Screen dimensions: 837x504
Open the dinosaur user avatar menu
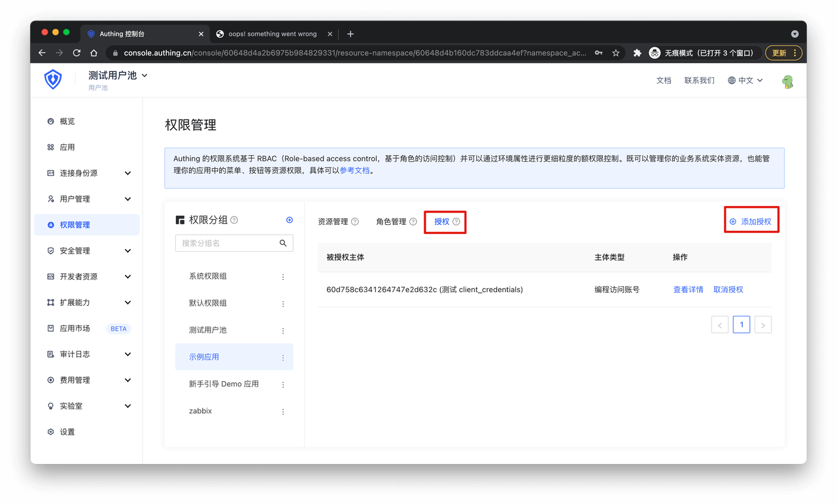(x=787, y=81)
